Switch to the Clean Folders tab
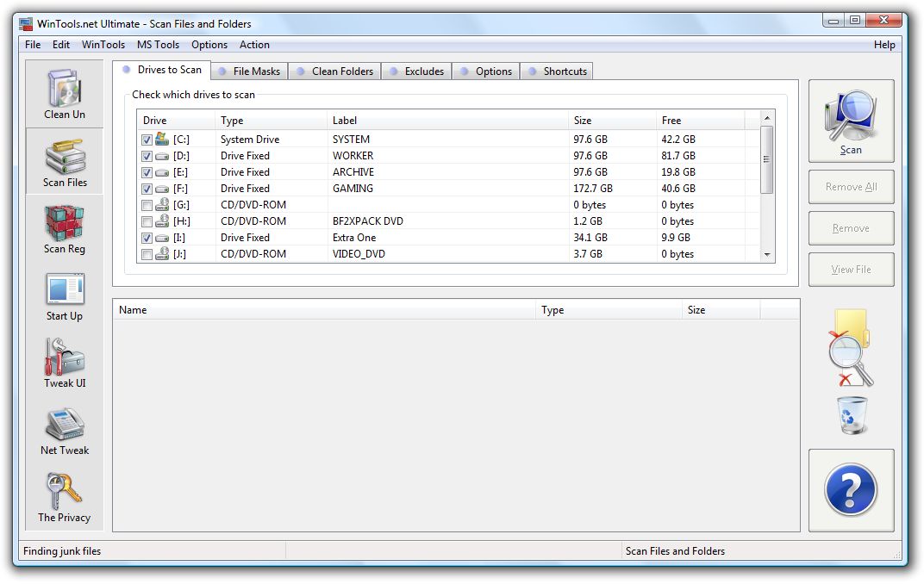924x584 pixels. click(x=334, y=71)
